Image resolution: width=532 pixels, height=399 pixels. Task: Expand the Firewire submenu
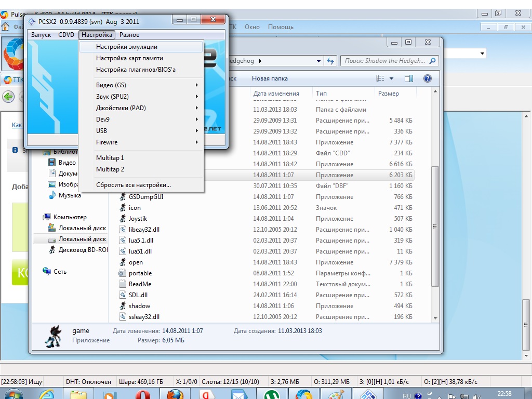pyautogui.click(x=141, y=142)
